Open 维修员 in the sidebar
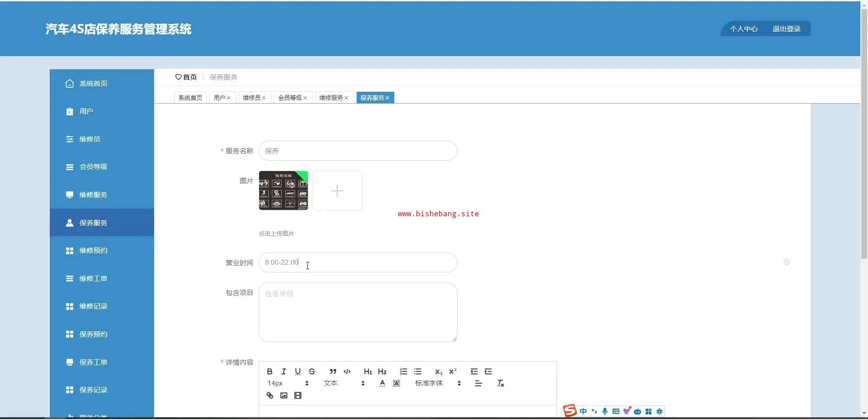Viewport: 868px width, 419px height. tap(102, 139)
